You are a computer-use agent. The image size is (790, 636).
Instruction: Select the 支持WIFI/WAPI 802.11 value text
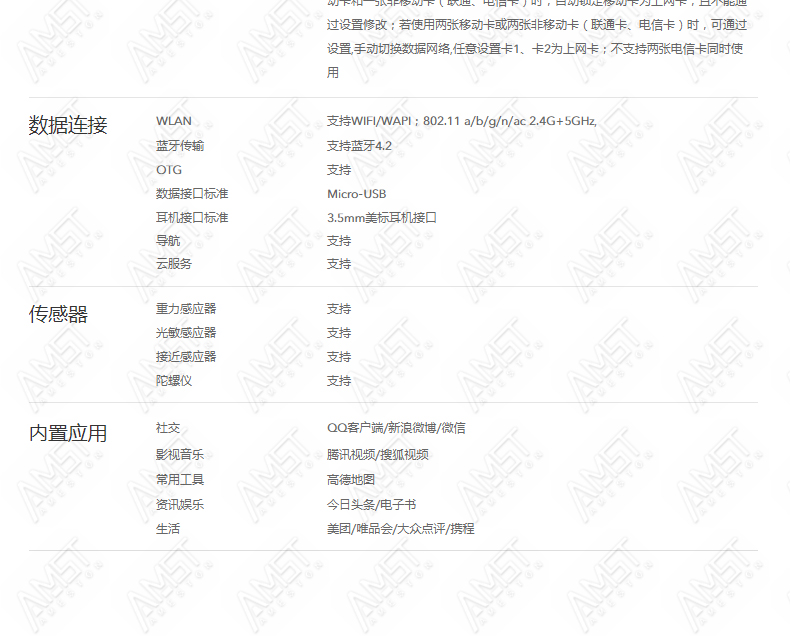tap(462, 121)
